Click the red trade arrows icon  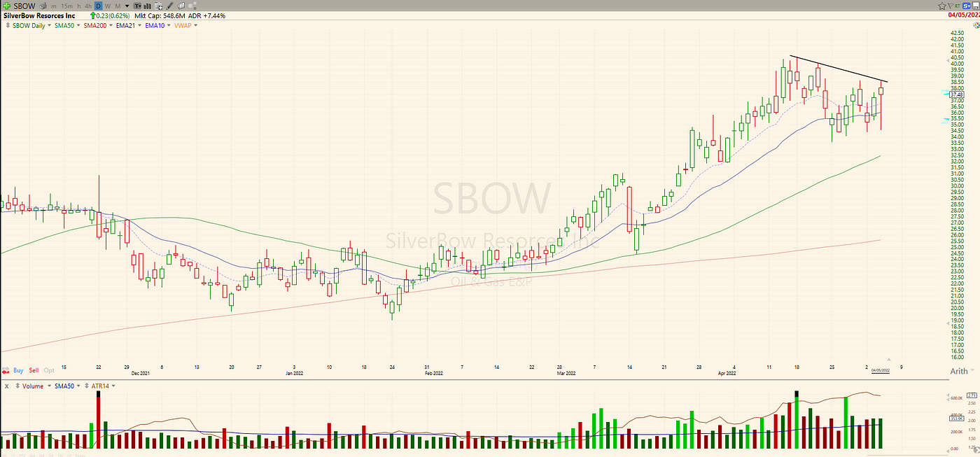tap(6, 370)
